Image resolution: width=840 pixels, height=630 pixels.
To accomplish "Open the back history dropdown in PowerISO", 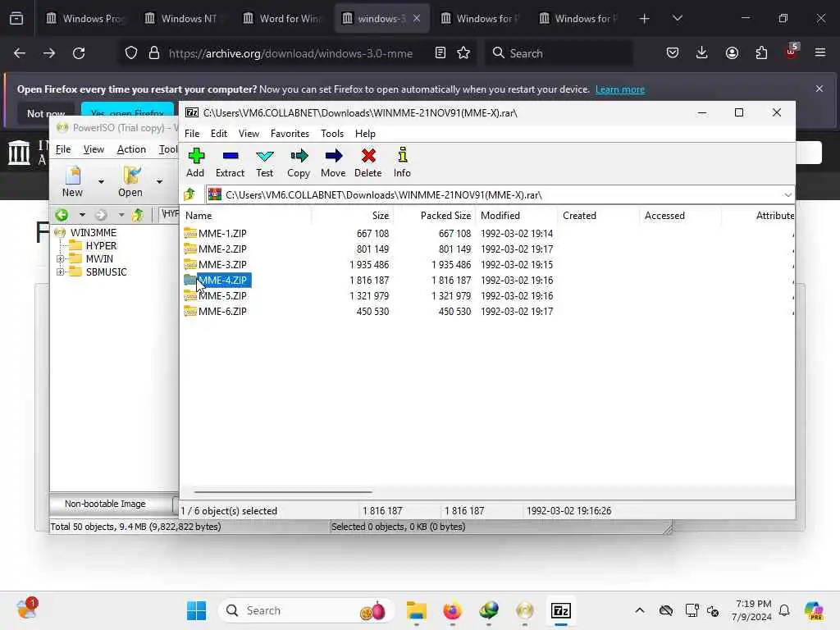I will click(x=82, y=215).
